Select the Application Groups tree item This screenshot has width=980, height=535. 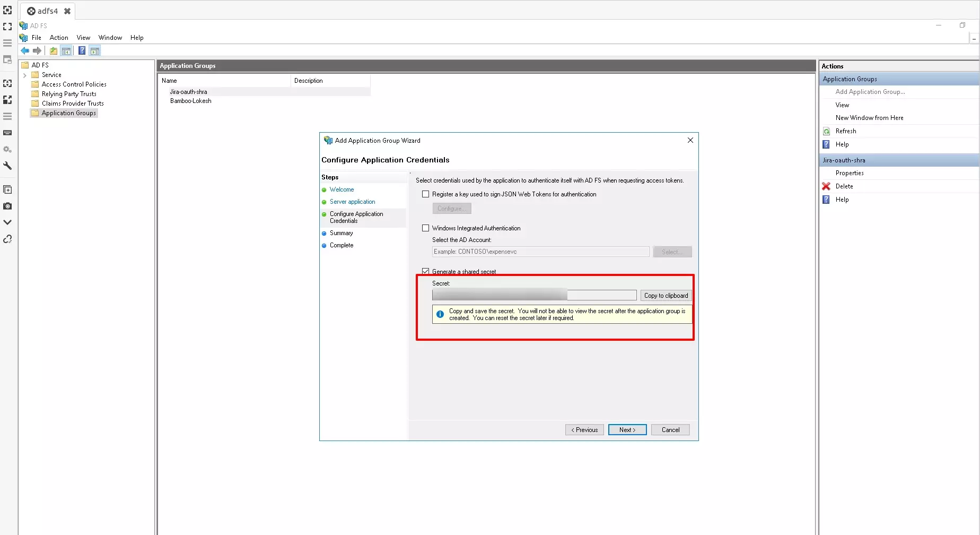pyautogui.click(x=68, y=113)
